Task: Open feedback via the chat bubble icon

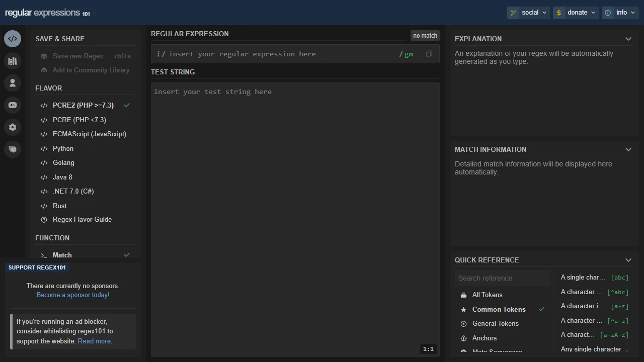Action: coord(12,149)
